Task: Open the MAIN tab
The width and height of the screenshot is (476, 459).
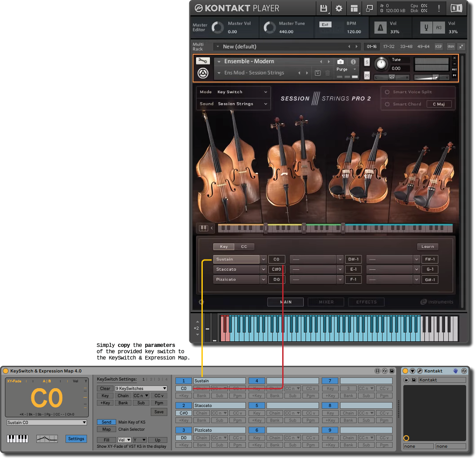Action: pyautogui.click(x=285, y=302)
